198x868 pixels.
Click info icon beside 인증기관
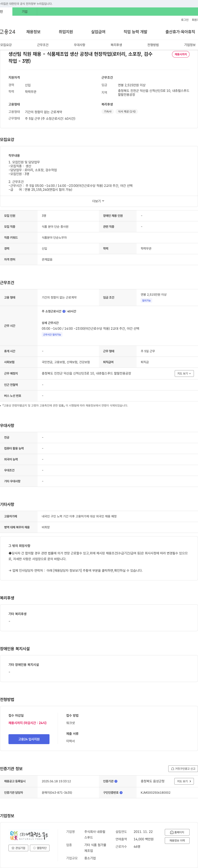116,781
